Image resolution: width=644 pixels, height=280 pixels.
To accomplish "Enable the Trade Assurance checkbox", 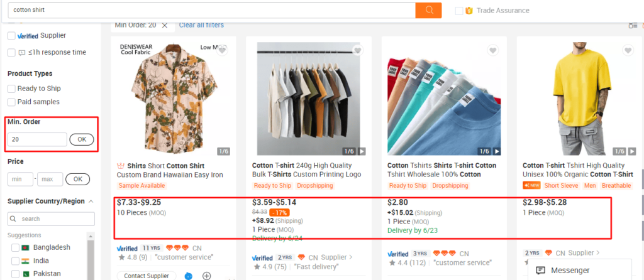I will [x=459, y=11].
